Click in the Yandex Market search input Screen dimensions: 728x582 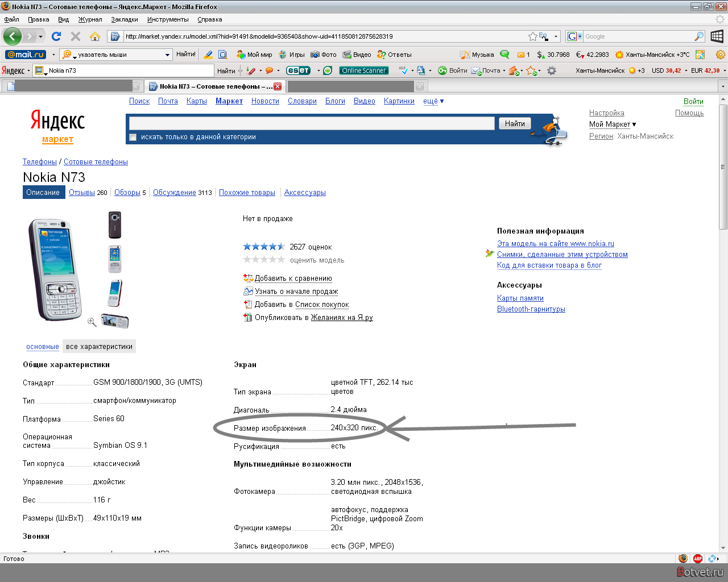click(312, 123)
